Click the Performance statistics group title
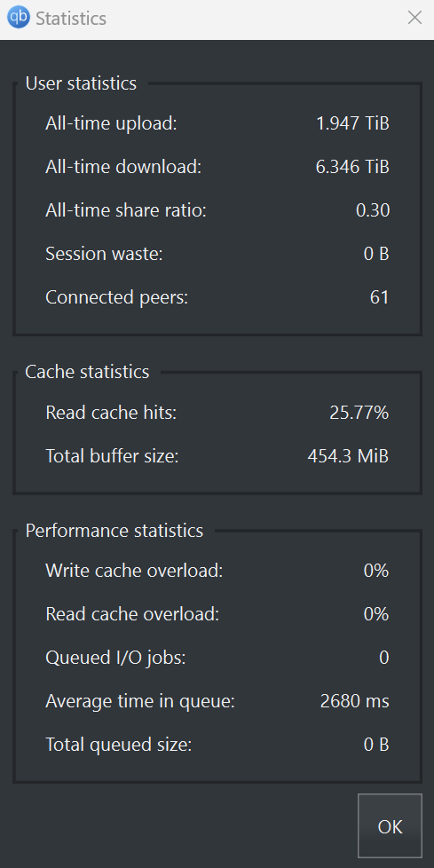434x868 pixels. pyautogui.click(x=114, y=531)
